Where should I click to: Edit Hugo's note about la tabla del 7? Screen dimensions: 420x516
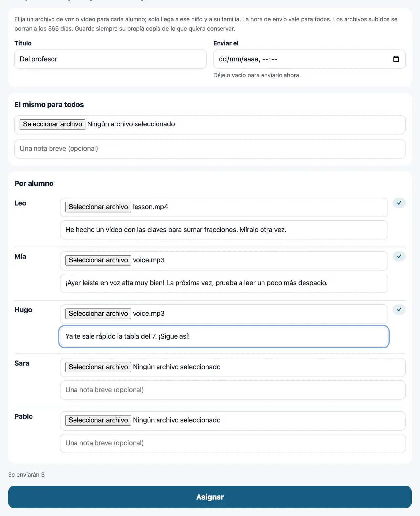(x=224, y=337)
